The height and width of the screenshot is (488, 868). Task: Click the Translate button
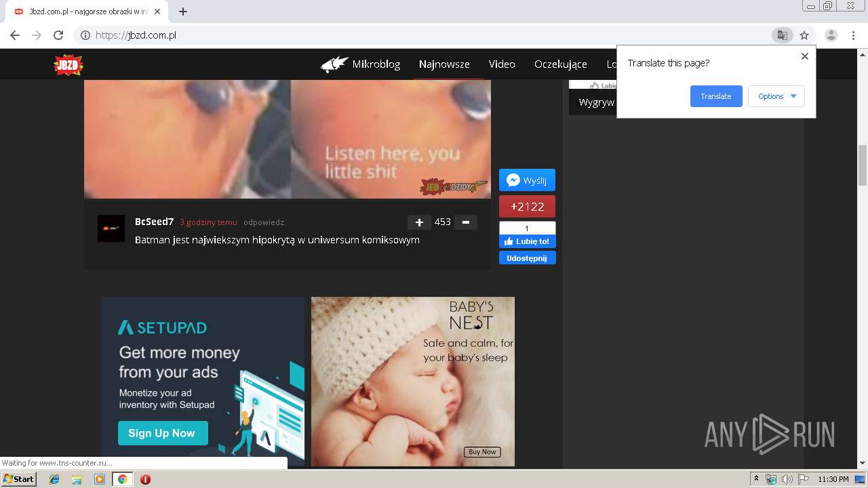click(x=716, y=96)
